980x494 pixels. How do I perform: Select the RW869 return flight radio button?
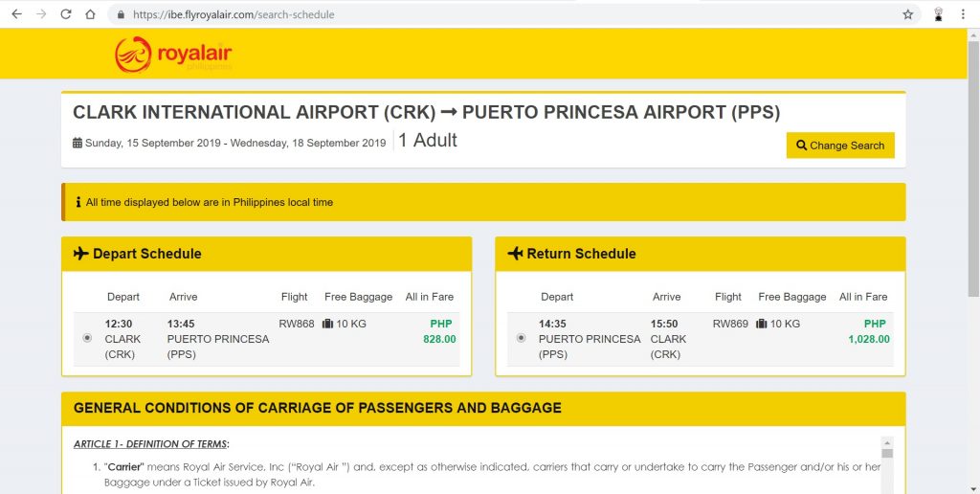coord(521,338)
